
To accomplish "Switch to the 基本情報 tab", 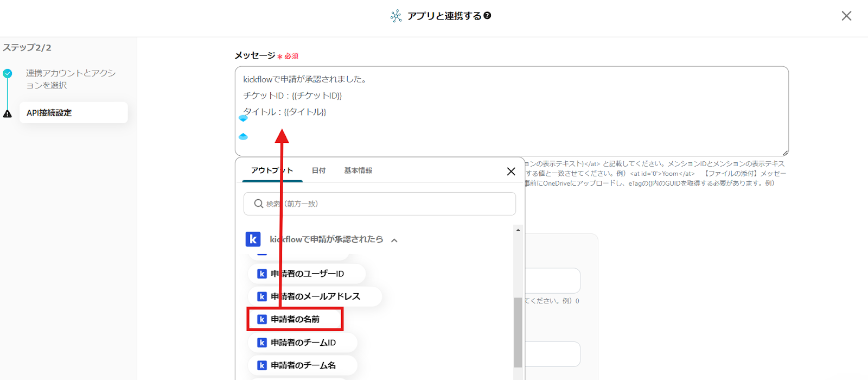I will click(358, 170).
